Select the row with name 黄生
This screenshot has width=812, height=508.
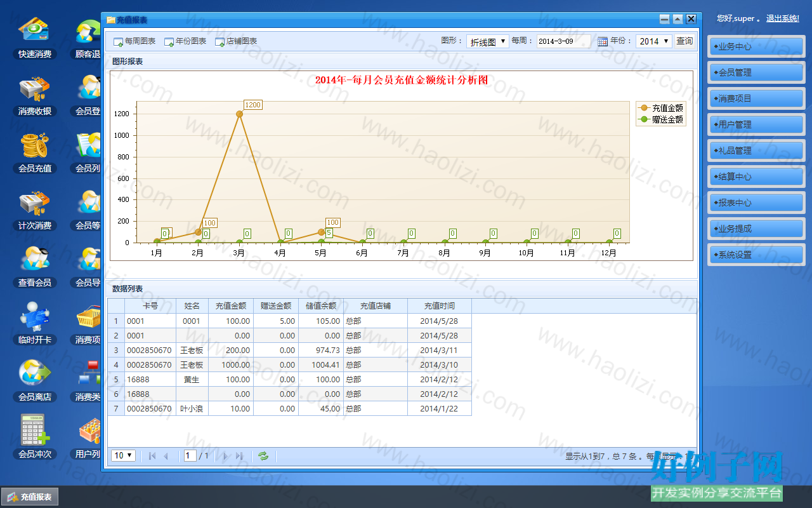coord(289,379)
